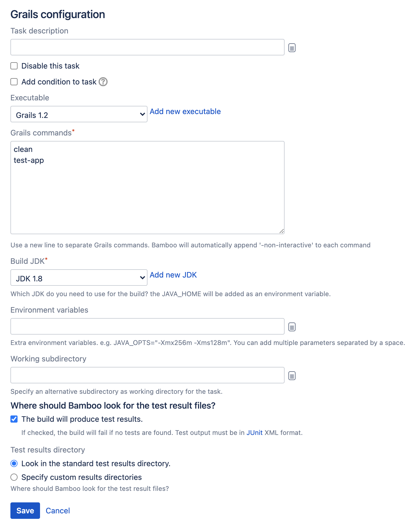The image size is (420, 532).
Task: Focus the Environment variables input
Action: [147, 326]
